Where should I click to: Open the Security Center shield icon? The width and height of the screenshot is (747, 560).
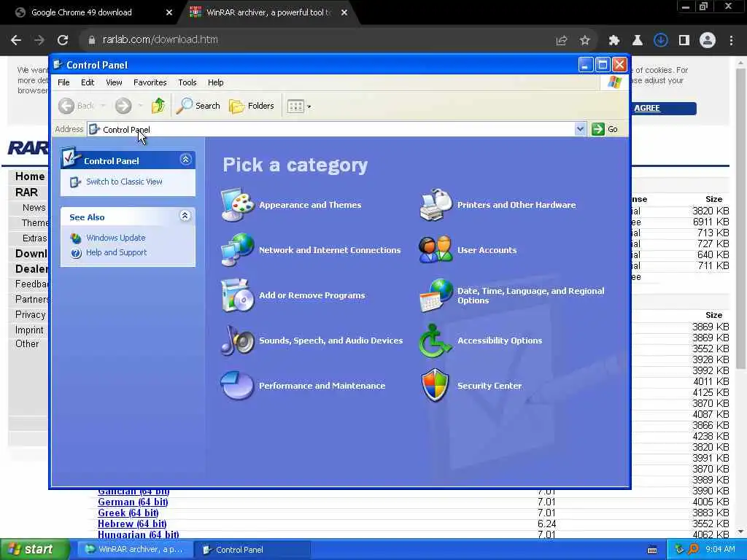tap(436, 385)
